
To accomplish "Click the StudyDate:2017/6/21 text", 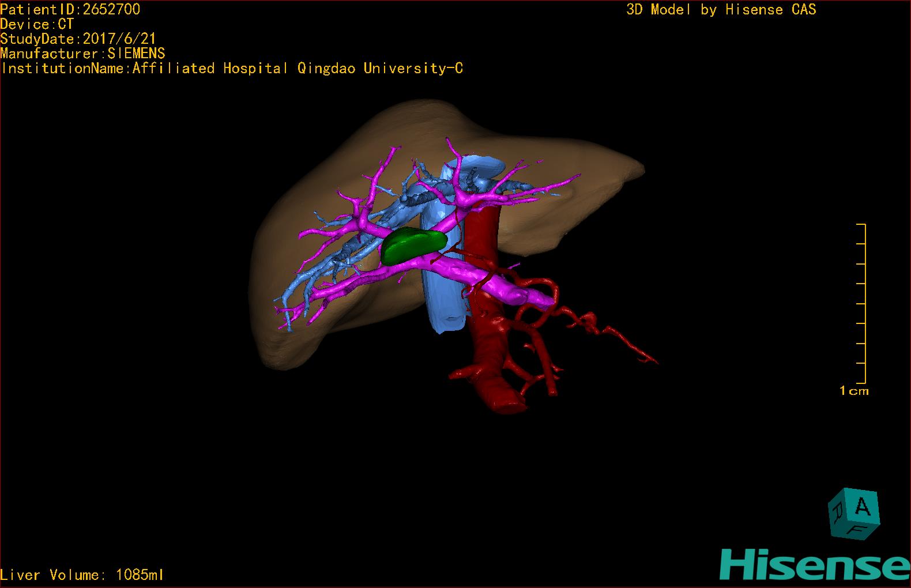I will (x=78, y=39).
